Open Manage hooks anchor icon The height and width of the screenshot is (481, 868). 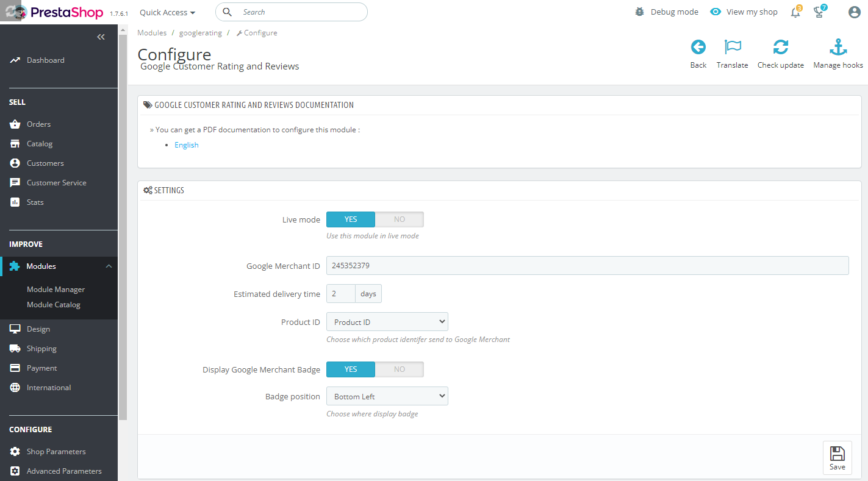click(x=838, y=47)
